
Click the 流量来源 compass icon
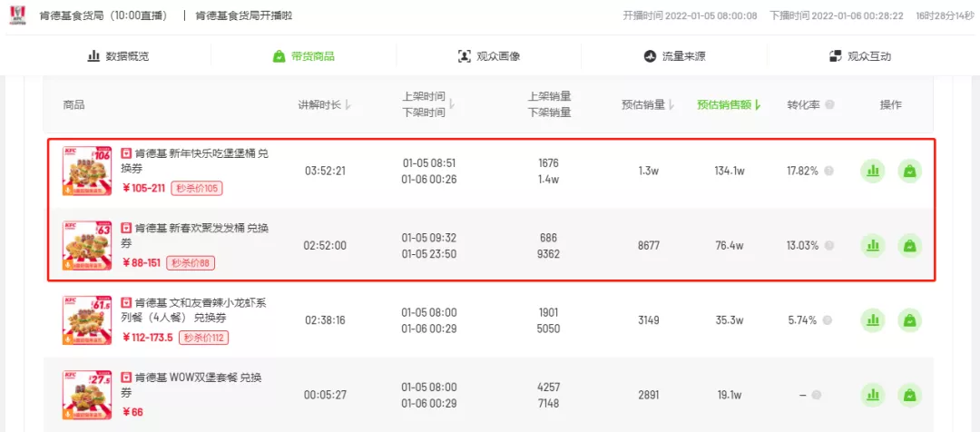click(x=650, y=56)
